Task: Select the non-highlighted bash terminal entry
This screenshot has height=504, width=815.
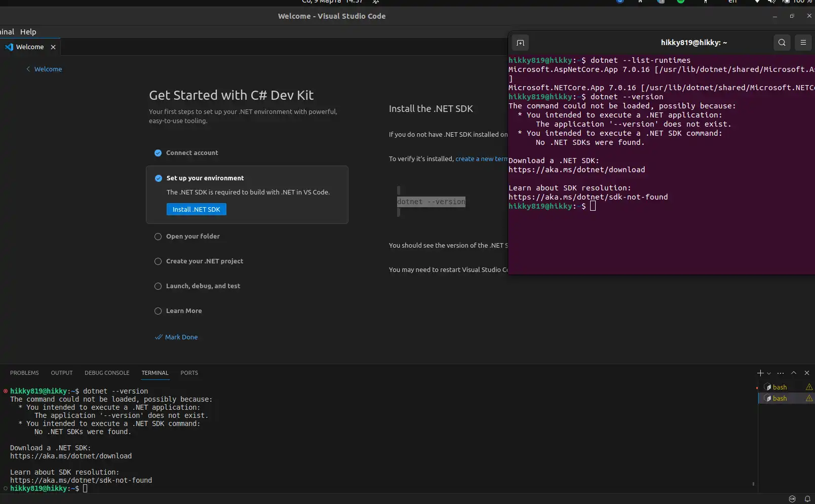Action: 786,387
